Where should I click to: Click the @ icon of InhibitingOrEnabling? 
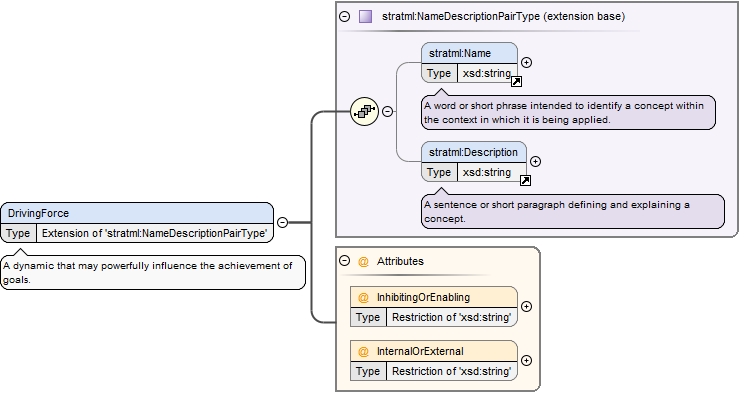(363, 298)
